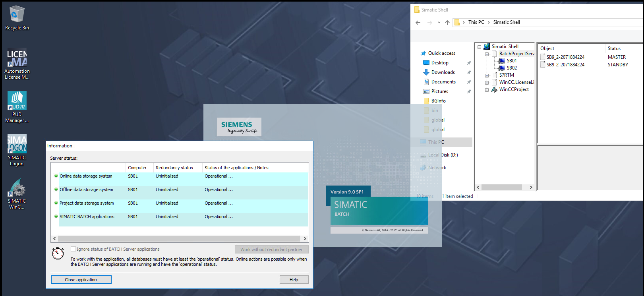The image size is (644, 296).
Task: Select the S7RTM label in the tree
Action: 507,75
